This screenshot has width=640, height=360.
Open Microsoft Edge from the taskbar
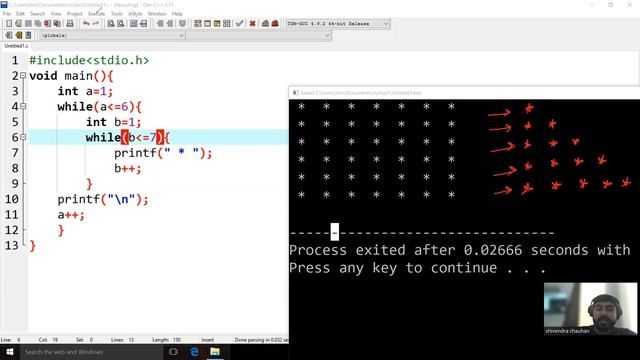point(194,351)
